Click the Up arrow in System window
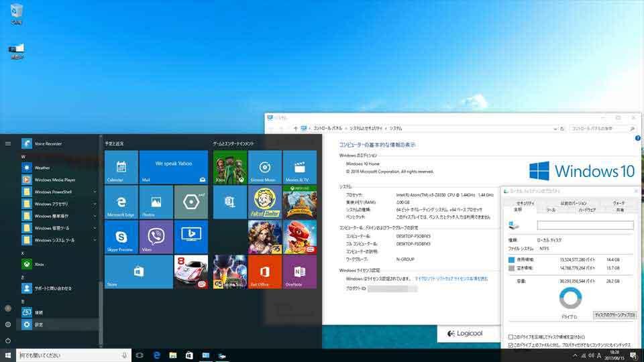Viewport: 644px width, 362px height. pyautogui.click(x=295, y=129)
